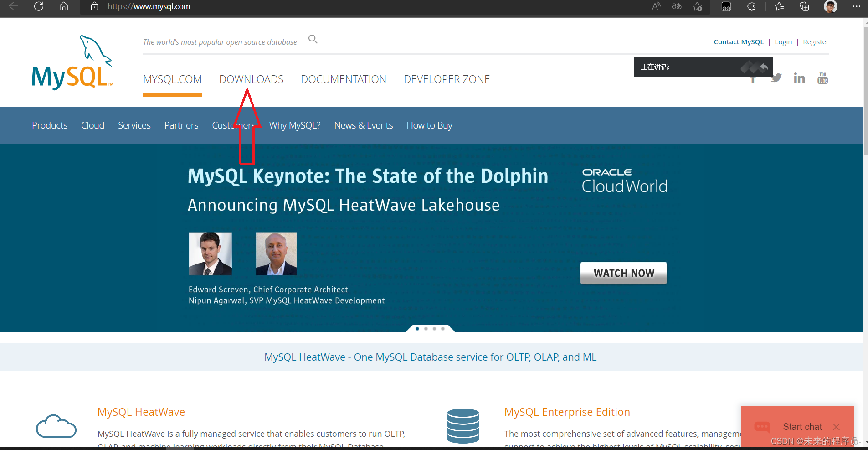This screenshot has width=868, height=450.
Task: Open MySQL's LinkedIn page icon
Action: (799, 78)
